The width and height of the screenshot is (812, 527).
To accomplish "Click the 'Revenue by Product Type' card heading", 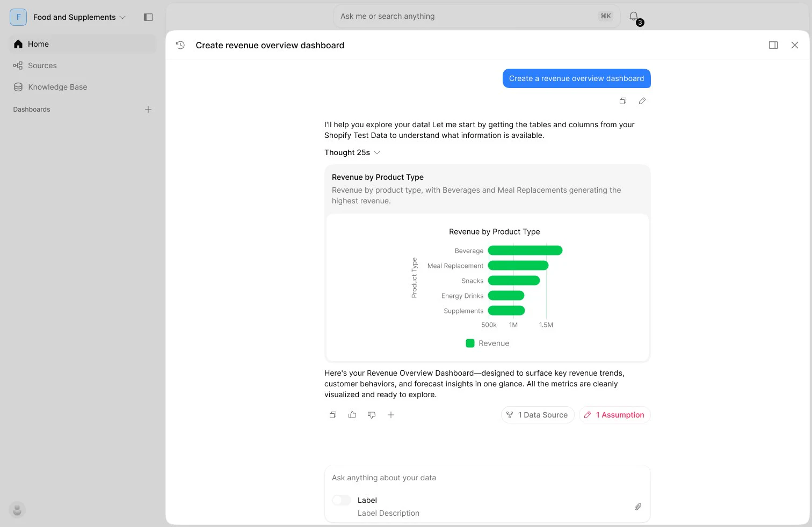I will [x=378, y=177].
